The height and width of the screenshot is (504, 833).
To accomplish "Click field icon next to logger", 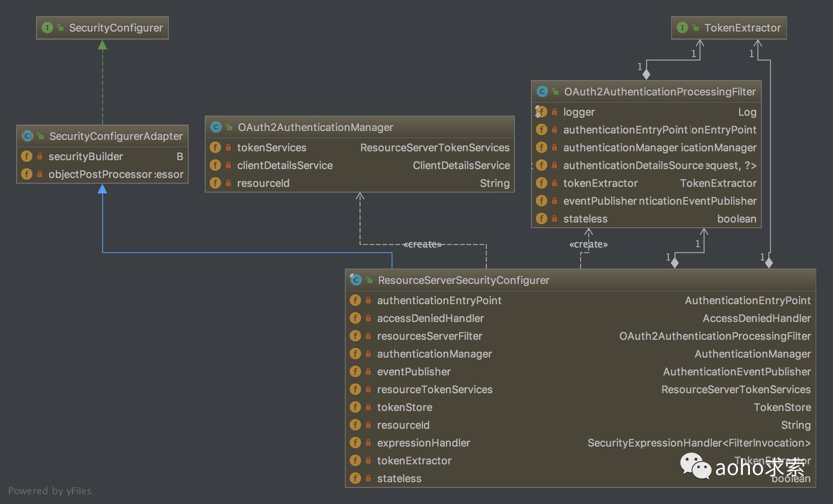I will tap(541, 112).
